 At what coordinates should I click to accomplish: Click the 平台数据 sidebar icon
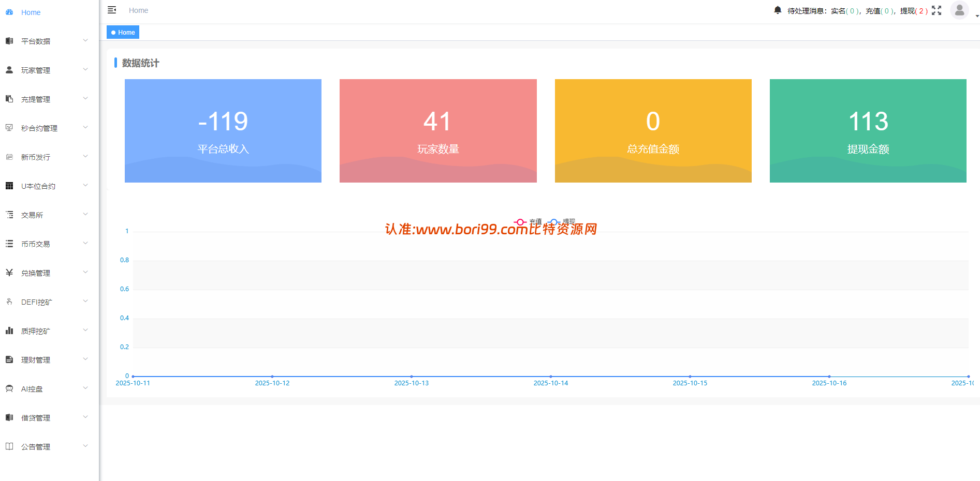coord(9,41)
